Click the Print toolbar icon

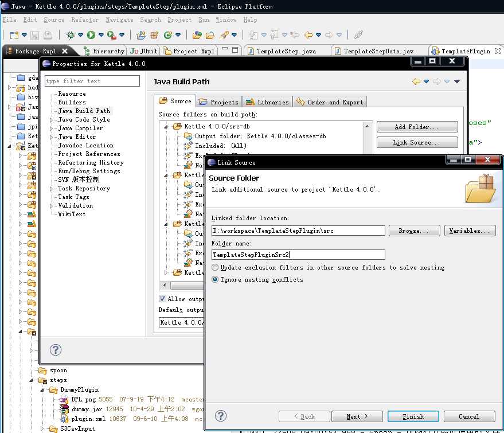[x=48, y=35]
